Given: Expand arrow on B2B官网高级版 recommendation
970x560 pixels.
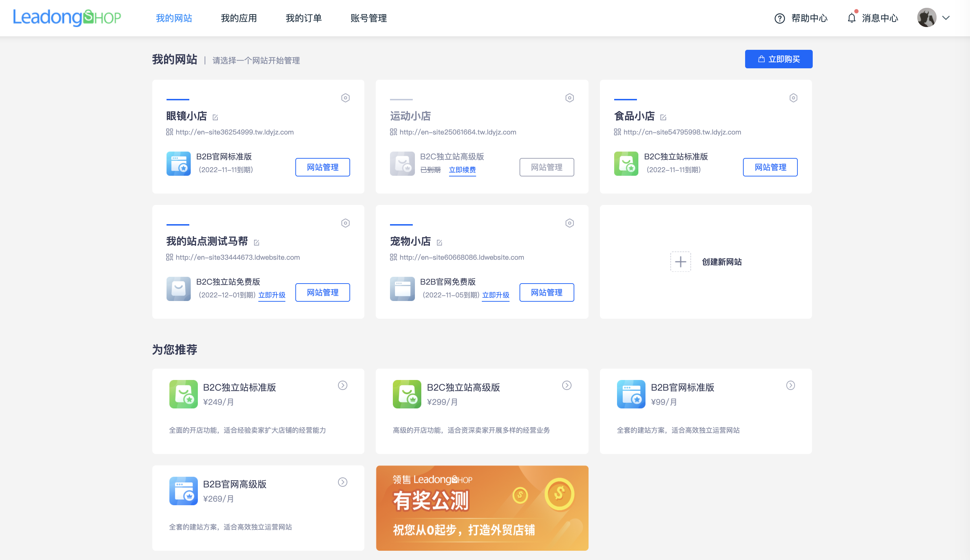Looking at the screenshot, I should pos(342,482).
